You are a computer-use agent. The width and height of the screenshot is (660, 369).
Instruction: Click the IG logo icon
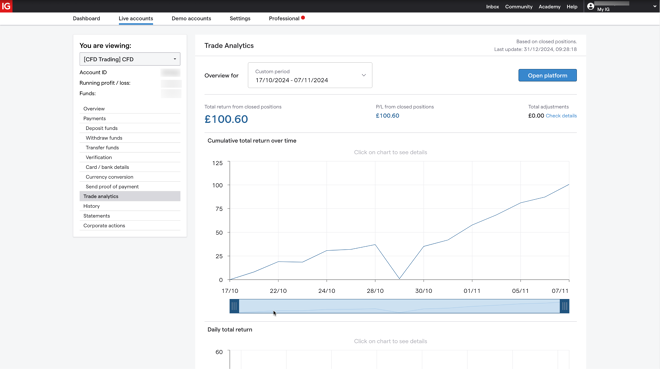click(6, 6)
